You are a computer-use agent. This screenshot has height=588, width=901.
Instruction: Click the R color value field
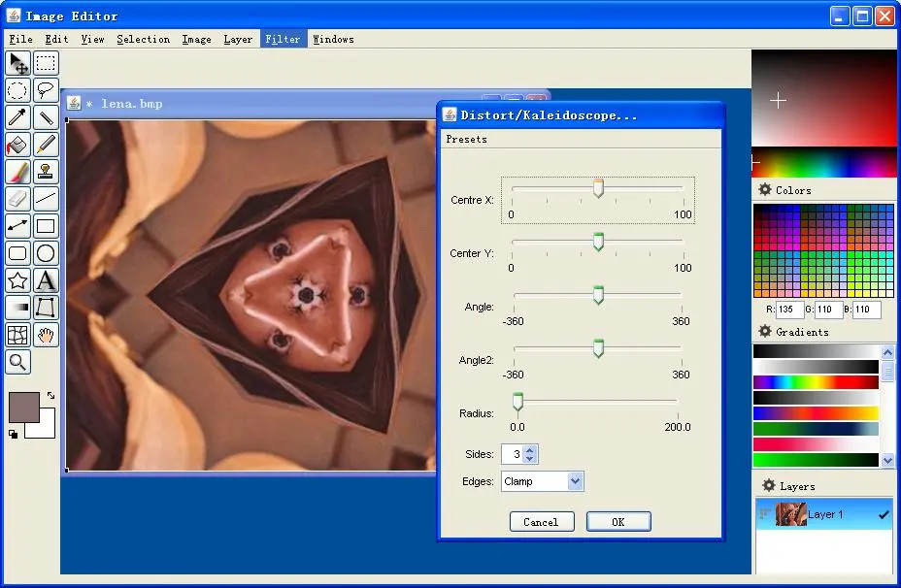(x=789, y=310)
